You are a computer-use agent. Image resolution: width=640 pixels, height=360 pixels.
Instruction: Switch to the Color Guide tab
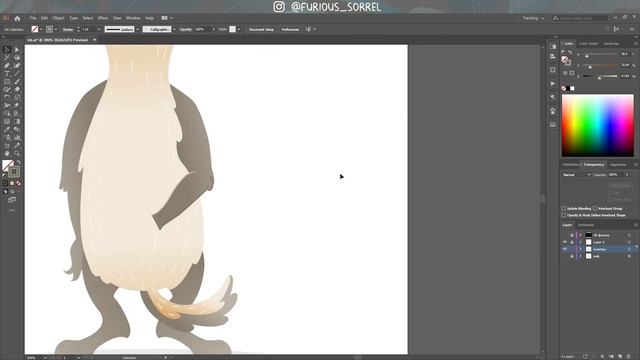point(588,44)
